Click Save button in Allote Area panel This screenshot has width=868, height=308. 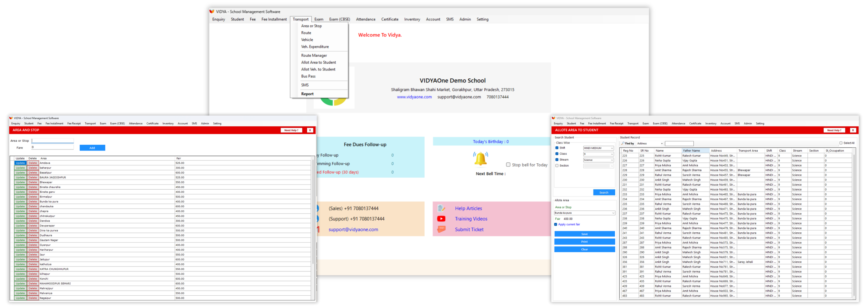(584, 234)
